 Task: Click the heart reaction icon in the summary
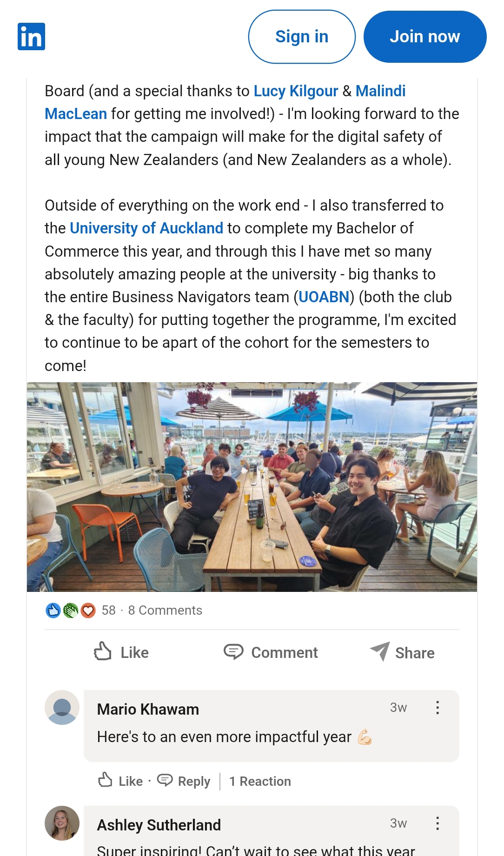[88, 610]
